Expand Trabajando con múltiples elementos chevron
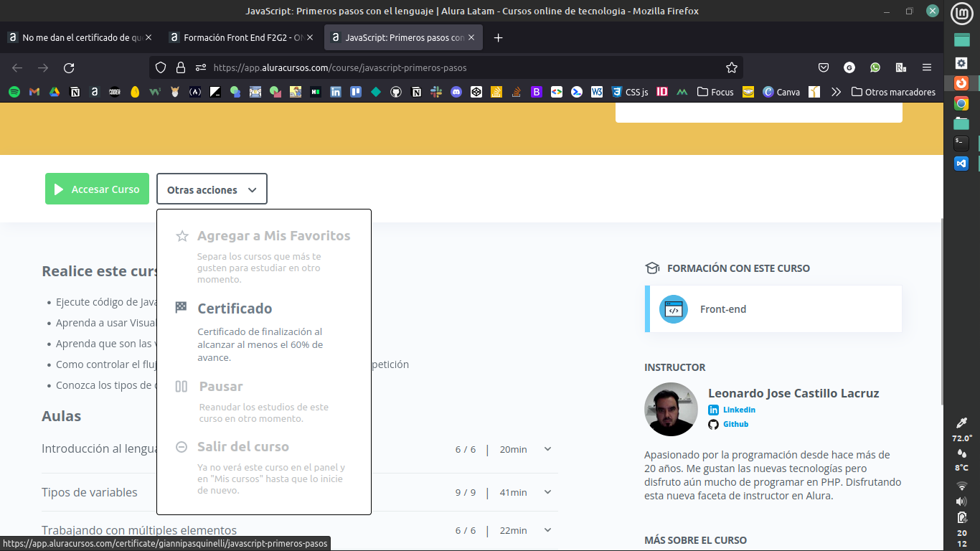The width and height of the screenshot is (980, 551). 547,530
